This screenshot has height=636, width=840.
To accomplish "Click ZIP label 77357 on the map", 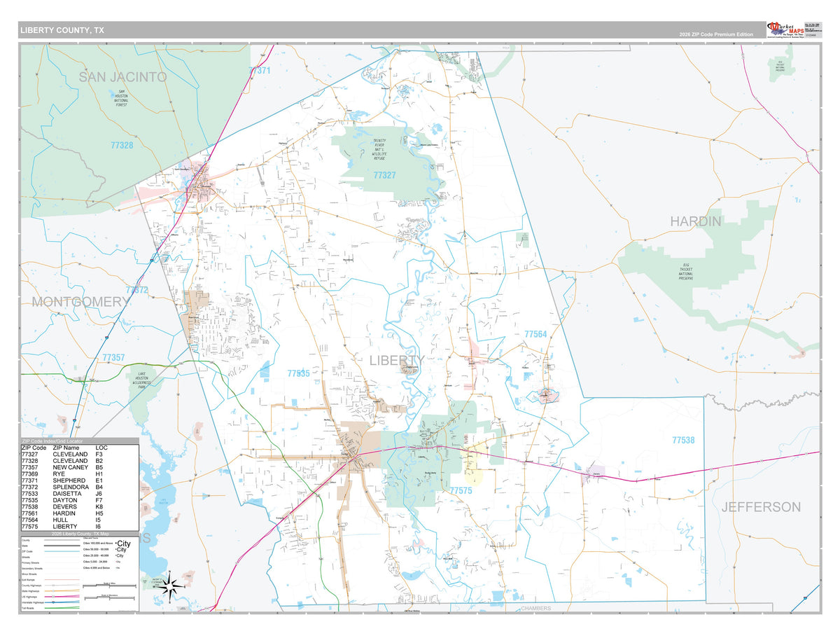I will (x=113, y=358).
